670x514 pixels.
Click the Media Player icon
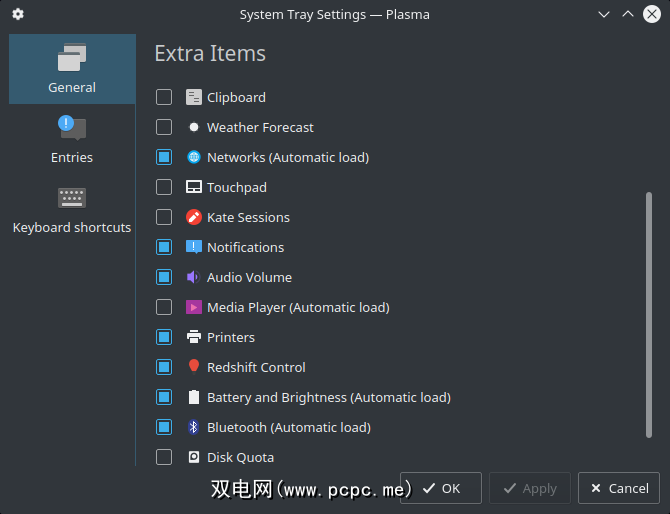click(194, 307)
